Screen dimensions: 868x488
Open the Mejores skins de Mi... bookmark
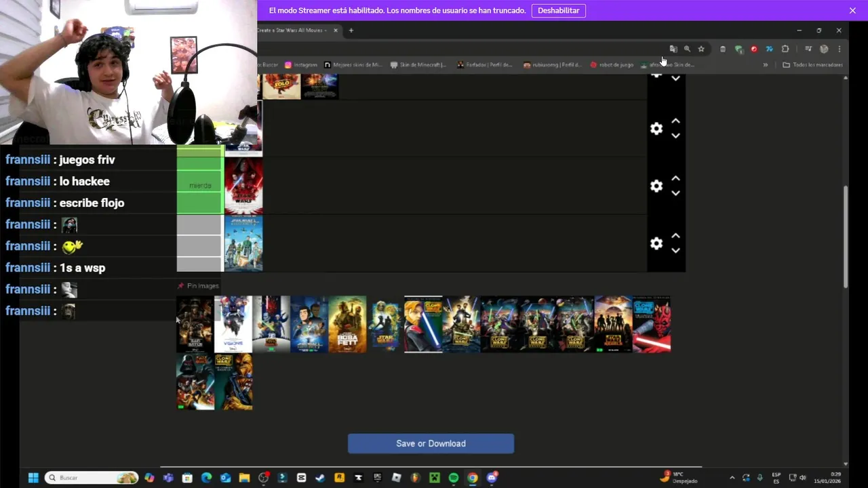pyautogui.click(x=353, y=65)
